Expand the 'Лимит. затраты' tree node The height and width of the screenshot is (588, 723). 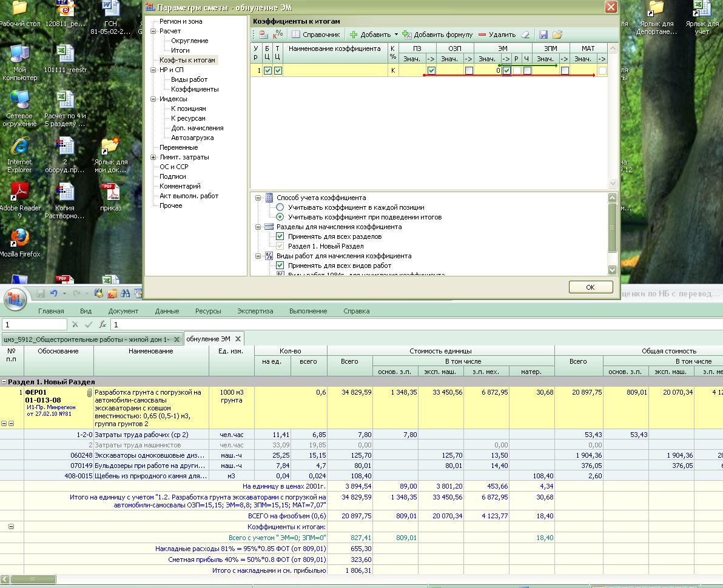point(153,157)
